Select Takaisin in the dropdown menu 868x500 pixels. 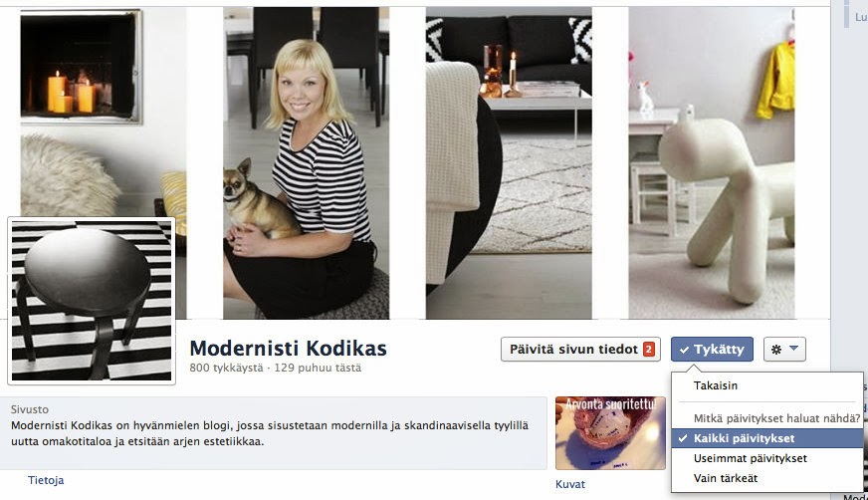click(x=716, y=385)
